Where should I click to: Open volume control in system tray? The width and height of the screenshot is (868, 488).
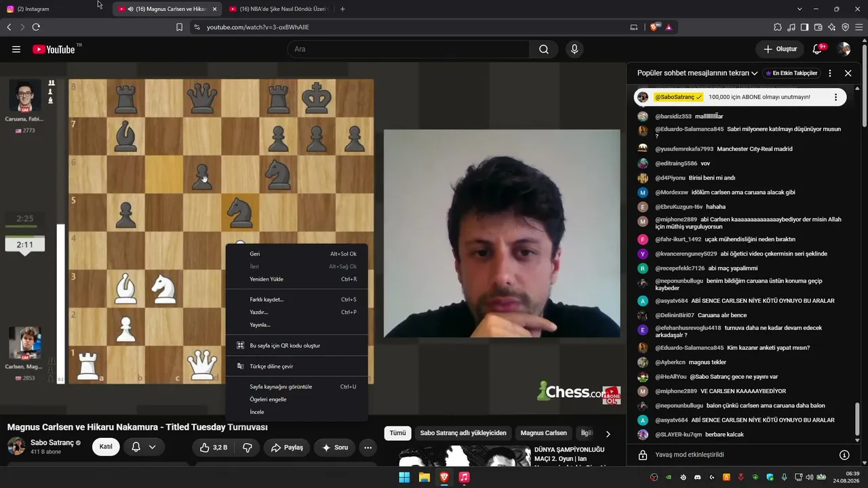(809, 477)
